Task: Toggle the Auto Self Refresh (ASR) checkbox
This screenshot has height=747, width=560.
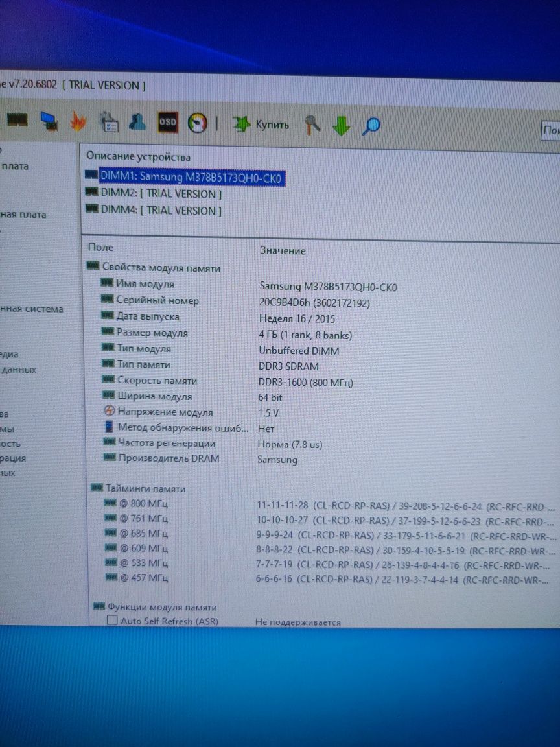Action: click(112, 621)
